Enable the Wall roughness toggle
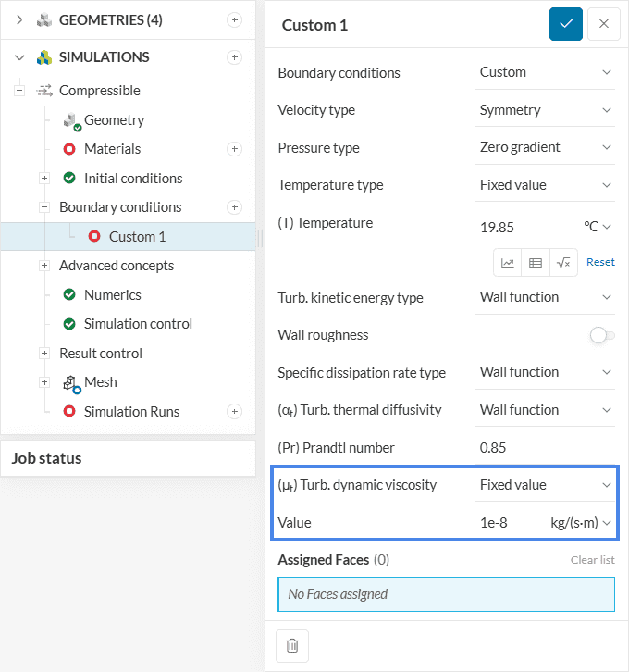The image size is (629, 672). pos(602,335)
